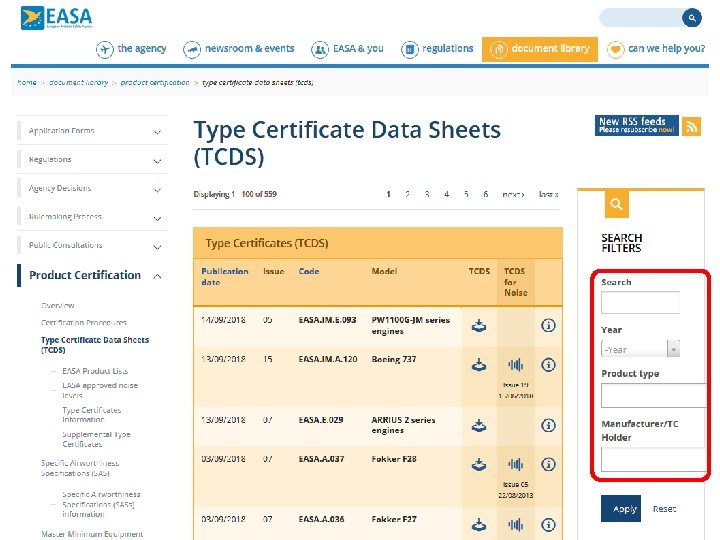The width and height of the screenshot is (720, 540).
Task: Click Reset filters link
Action: click(x=664, y=509)
